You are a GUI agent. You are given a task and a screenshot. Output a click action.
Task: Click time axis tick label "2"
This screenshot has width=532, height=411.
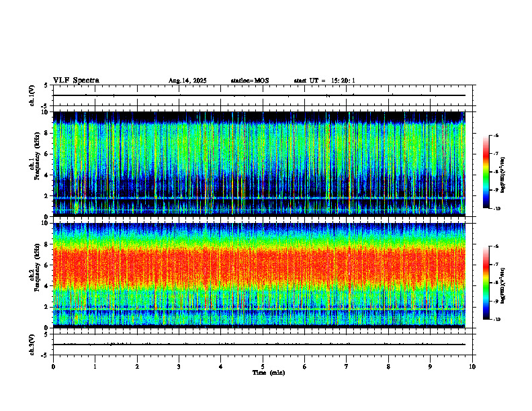pos(137,367)
